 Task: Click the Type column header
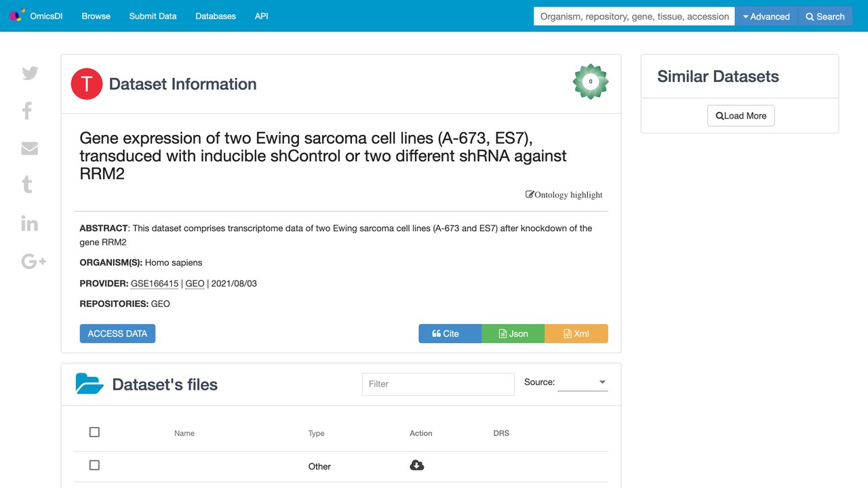pyautogui.click(x=317, y=433)
